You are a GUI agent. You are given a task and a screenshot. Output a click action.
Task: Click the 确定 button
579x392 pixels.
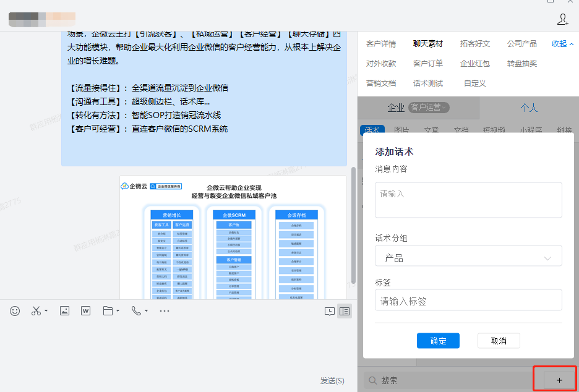(x=438, y=341)
